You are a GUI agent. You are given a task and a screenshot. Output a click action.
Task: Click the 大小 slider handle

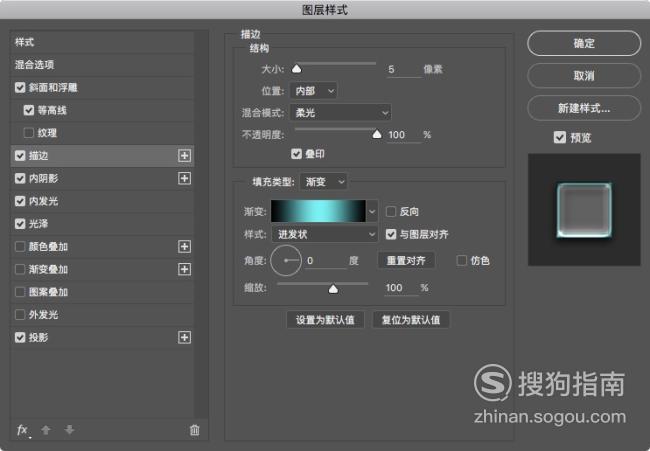(x=296, y=69)
